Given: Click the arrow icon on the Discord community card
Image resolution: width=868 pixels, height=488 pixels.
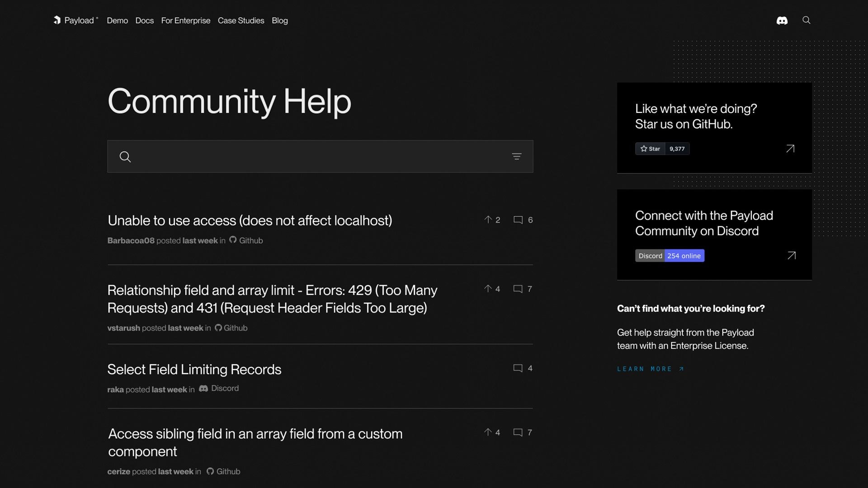Looking at the screenshot, I should point(792,256).
